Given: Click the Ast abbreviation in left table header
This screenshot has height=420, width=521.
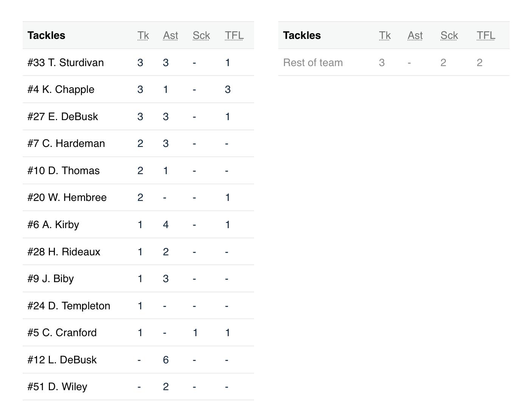Looking at the screenshot, I should (x=170, y=36).
